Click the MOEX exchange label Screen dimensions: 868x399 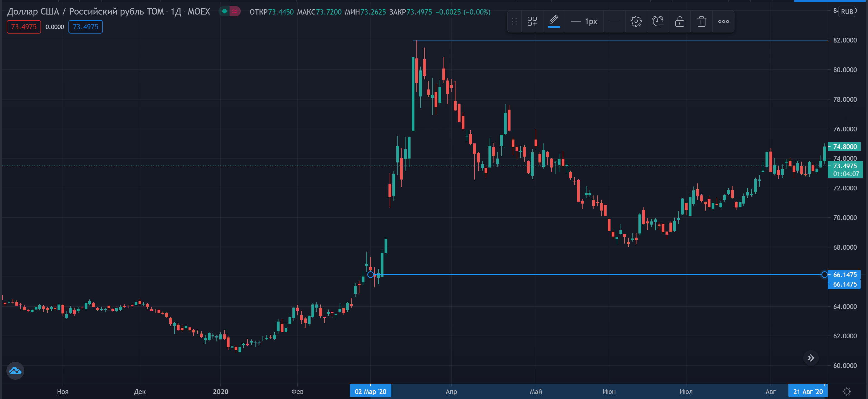click(x=199, y=12)
